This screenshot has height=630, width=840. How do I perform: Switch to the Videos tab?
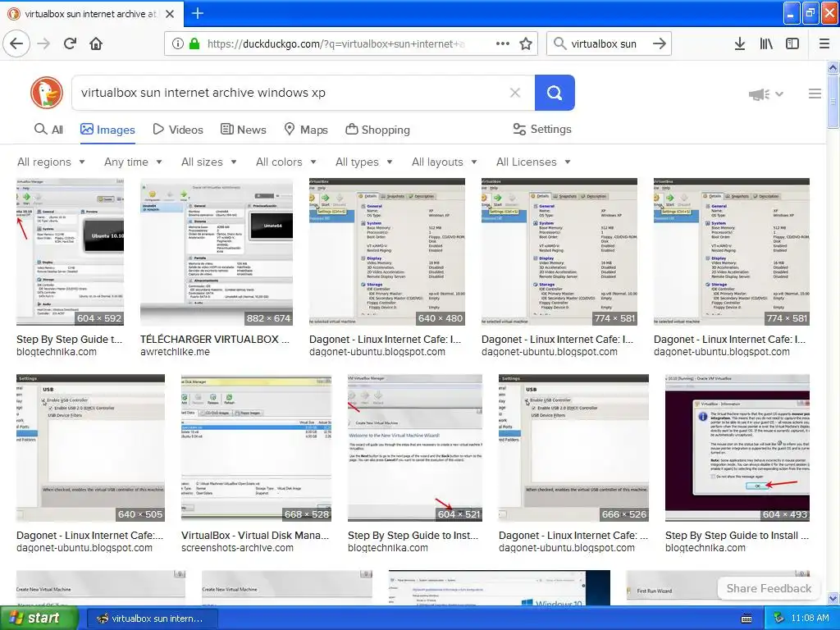178,130
